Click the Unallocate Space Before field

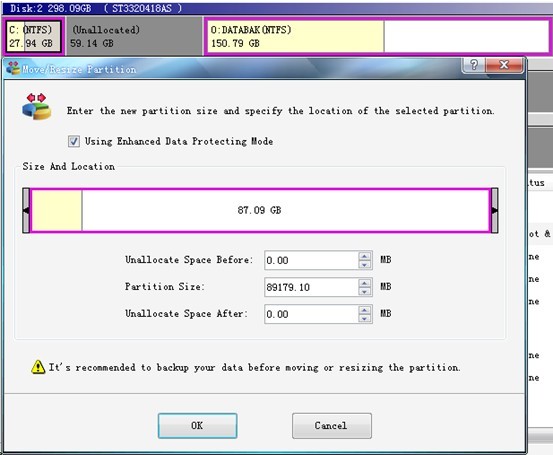click(311, 260)
